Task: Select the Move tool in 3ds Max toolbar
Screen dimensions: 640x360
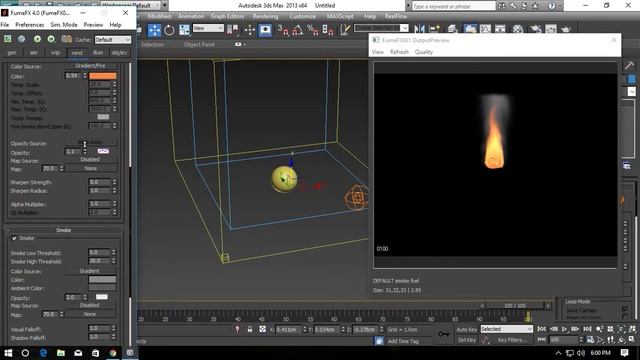Action: click(154, 30)
